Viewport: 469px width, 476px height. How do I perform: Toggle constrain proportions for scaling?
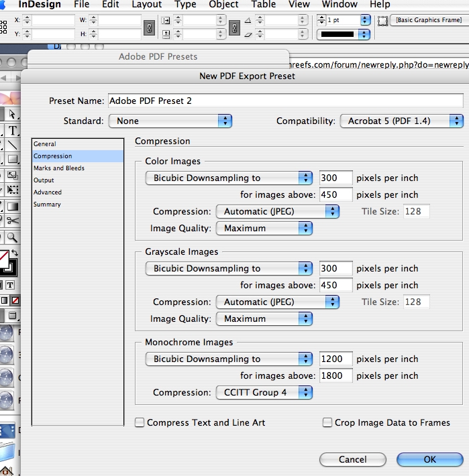coord(235,28)
